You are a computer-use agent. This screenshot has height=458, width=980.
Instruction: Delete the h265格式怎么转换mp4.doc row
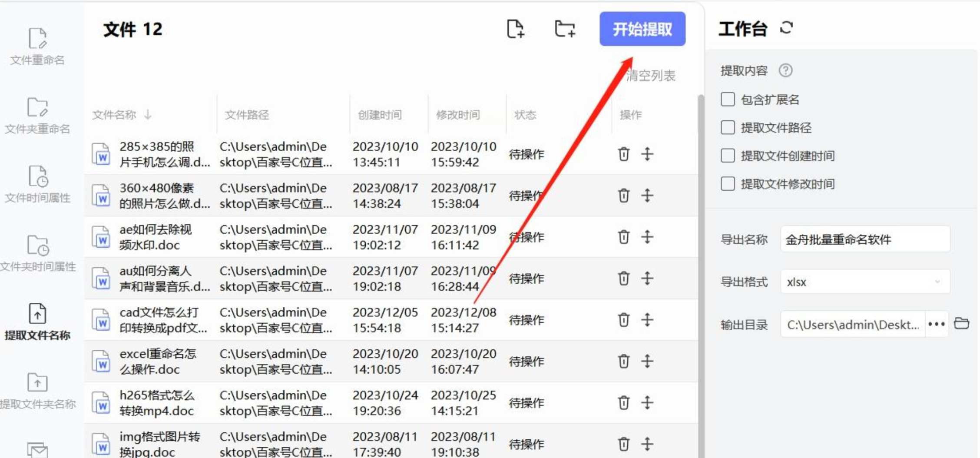[624, 403]
